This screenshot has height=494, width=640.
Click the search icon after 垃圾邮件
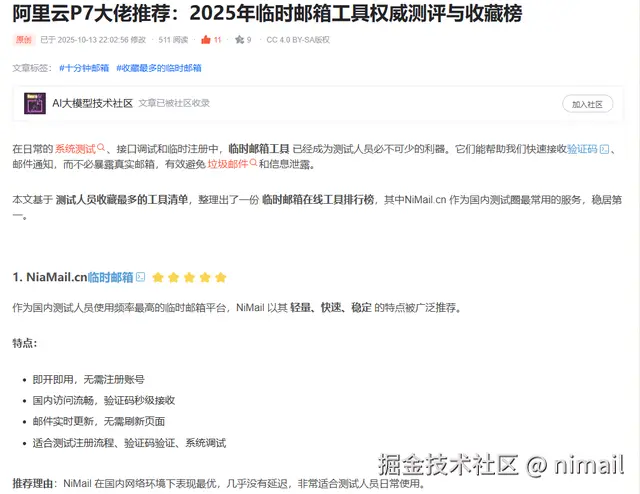253,162
